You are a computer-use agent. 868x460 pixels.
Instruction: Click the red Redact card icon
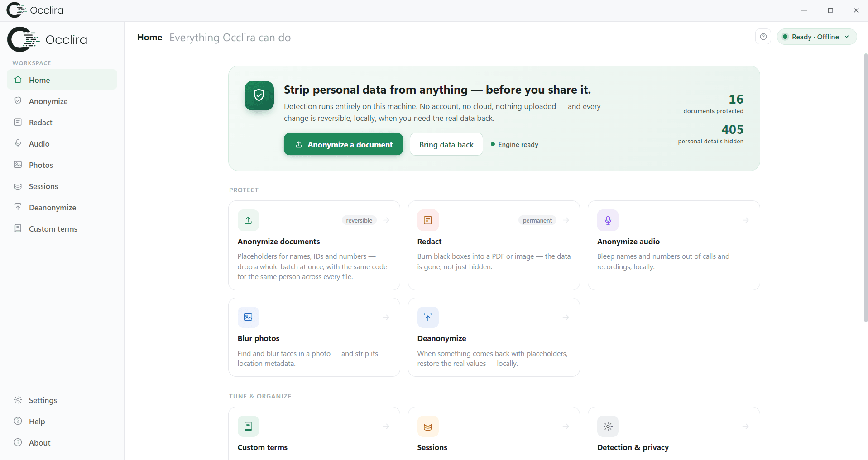click(x=428, y=220)
